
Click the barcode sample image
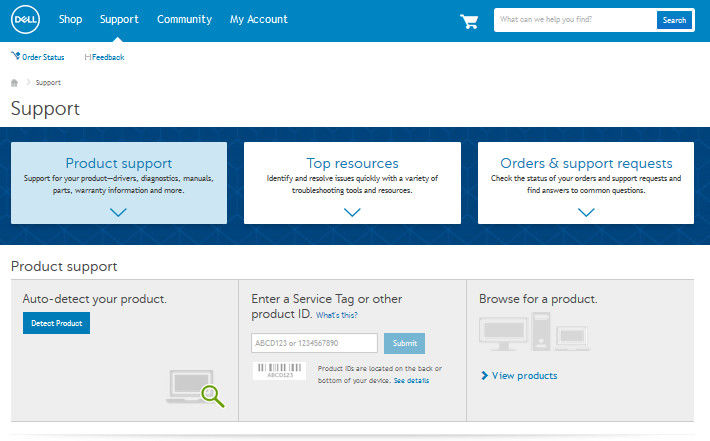click(x=279, y=370)
